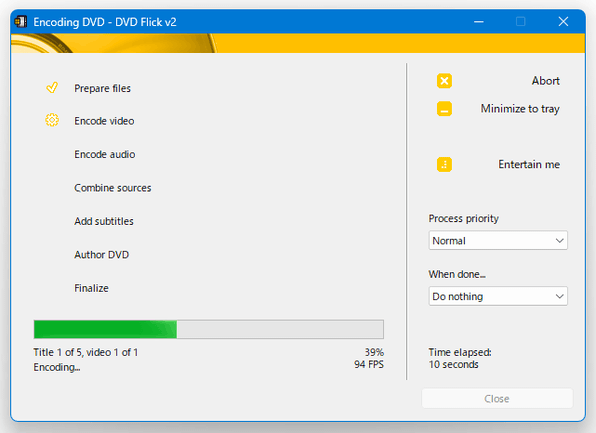Click the green encoding progress bar
This screenshot has width=596, height=433.
[x=208, y=329]
